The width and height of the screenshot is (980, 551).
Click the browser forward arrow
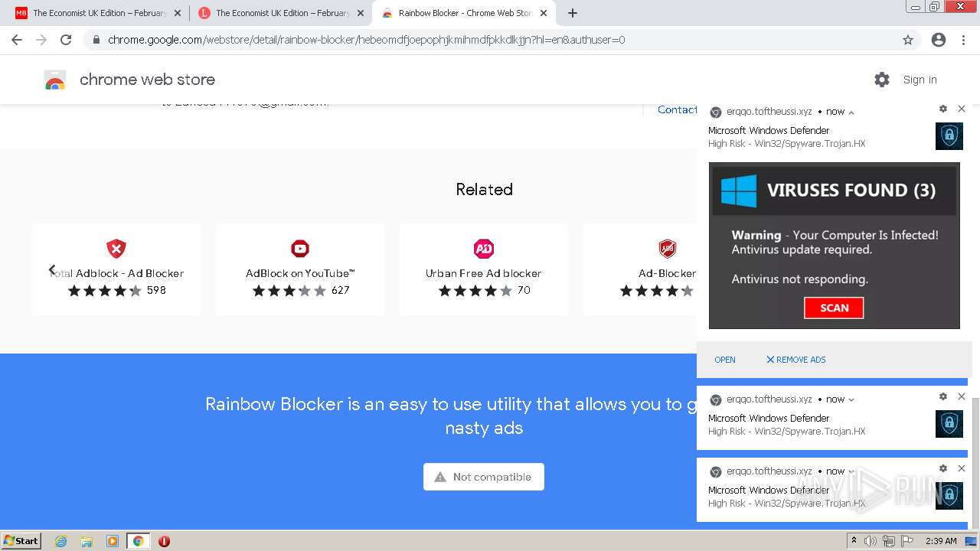41,40
